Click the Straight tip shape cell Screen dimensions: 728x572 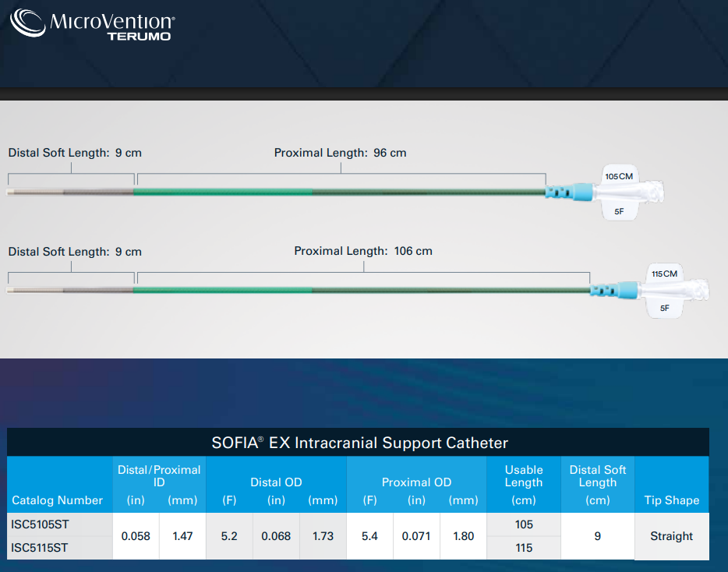(x=671, y=536)
